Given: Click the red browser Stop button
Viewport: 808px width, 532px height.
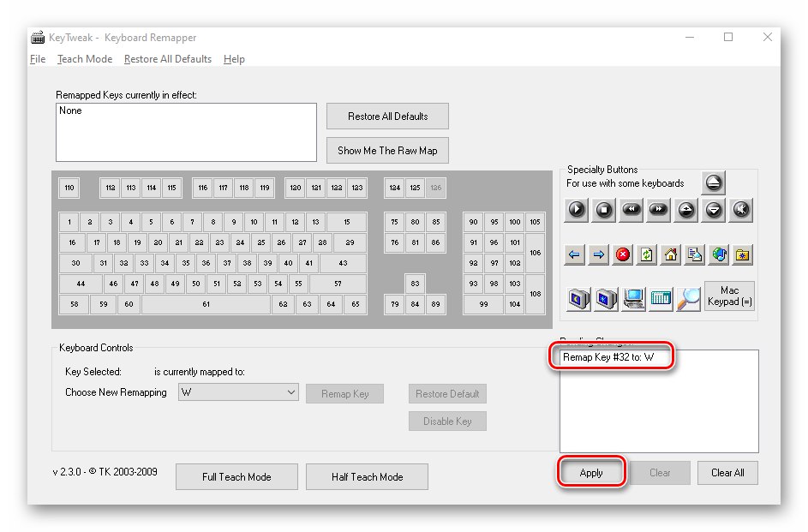Looking at the screenshot, I should click(622, 254).
